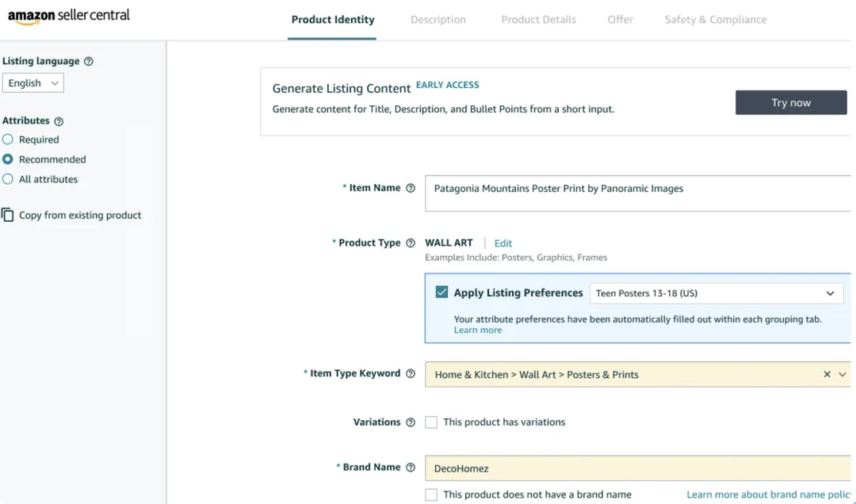Screen dimensions: 856x504
Task: Uncheck Apply Listing Preferences checkbox
Action: pos(442,292)
